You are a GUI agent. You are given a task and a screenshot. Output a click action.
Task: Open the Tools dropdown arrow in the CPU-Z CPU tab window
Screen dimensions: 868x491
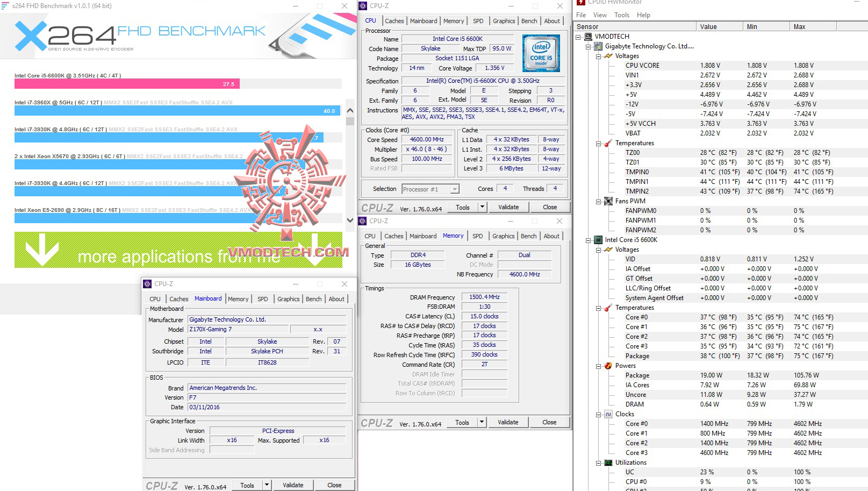pos(482,207)
